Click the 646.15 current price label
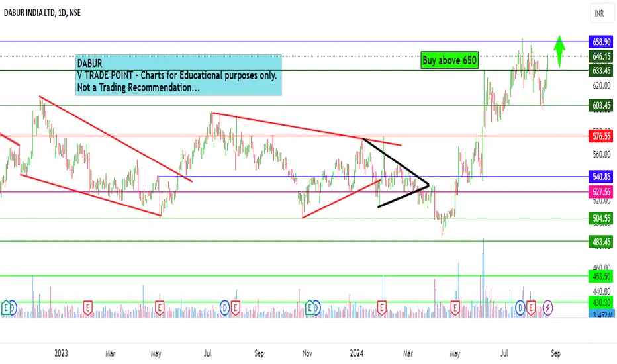The width and height of the screenshot is (617, 364). tap(601, 56)
